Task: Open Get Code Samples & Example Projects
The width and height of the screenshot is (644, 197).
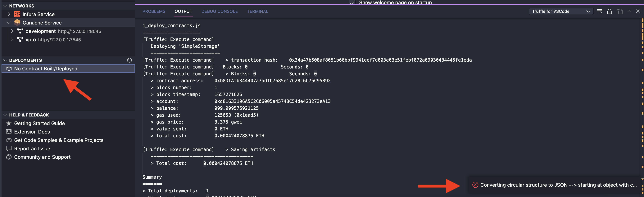Action: [59, 140]
